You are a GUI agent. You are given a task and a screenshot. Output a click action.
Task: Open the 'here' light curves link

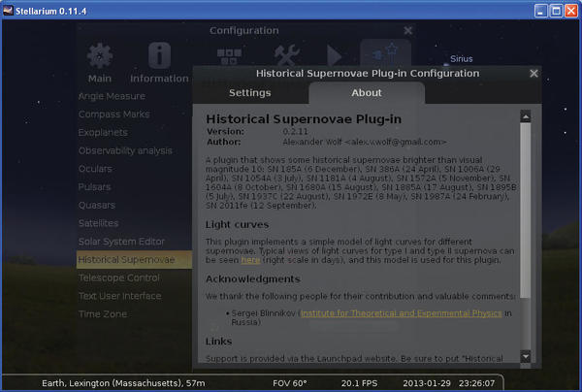(x=250, y=260)
